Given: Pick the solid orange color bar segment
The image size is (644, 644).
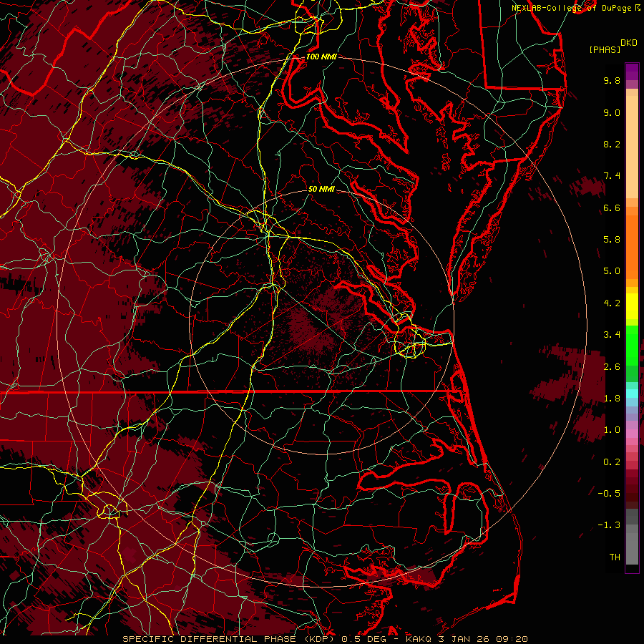Looking at the screenshot, I should (x=632, y=248).
